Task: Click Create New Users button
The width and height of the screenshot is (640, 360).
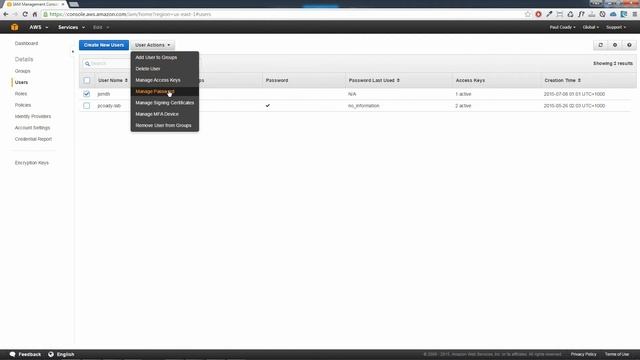Action: tap(104, 45)
